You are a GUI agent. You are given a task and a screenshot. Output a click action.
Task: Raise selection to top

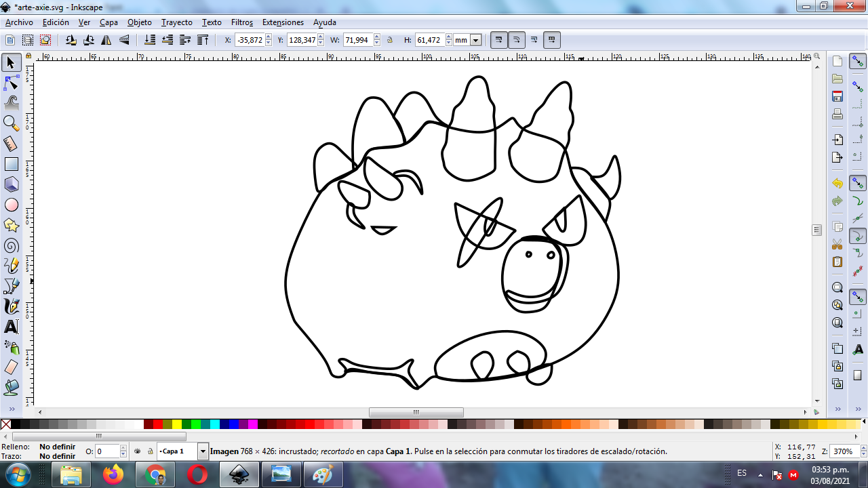[x=203, y=41]
